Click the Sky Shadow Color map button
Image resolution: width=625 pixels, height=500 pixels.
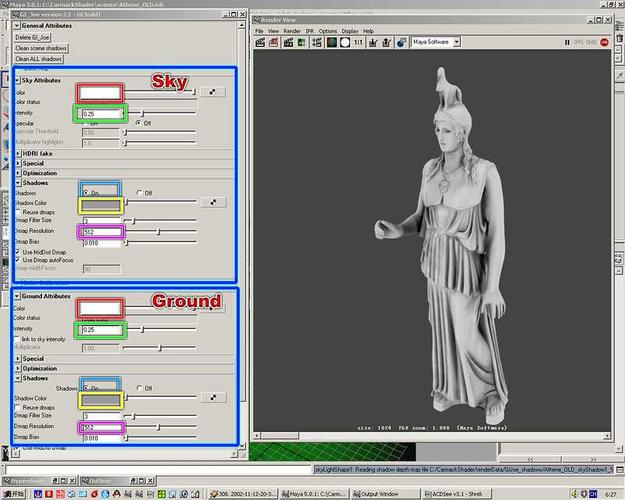click(215, 203)
